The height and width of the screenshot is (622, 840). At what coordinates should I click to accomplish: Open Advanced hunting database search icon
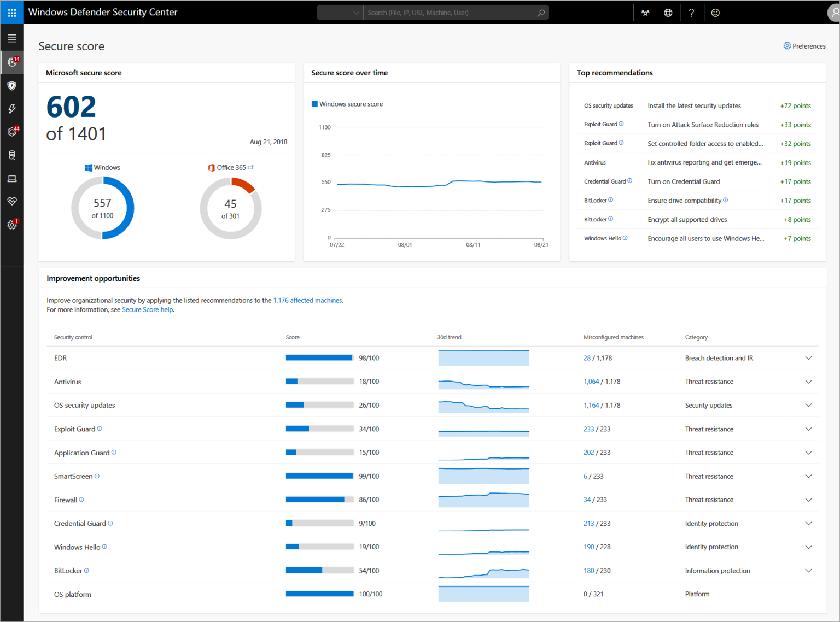pos(11,155)
